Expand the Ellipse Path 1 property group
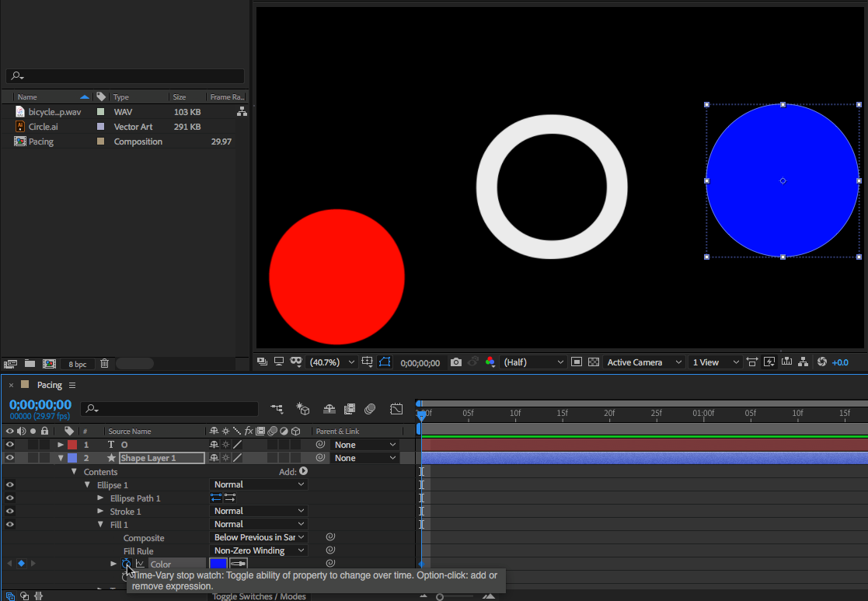This screenshot has width=868, height=601. point(100,498)
